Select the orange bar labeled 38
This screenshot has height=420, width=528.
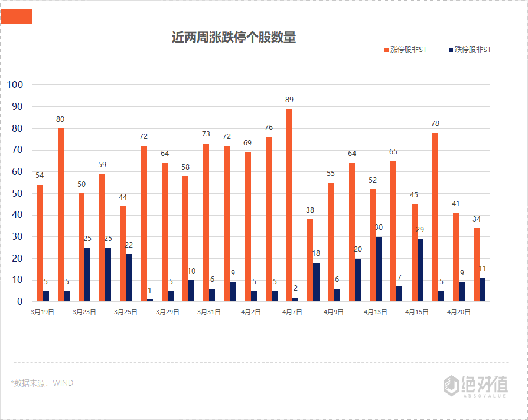click(x=310, y=260)
